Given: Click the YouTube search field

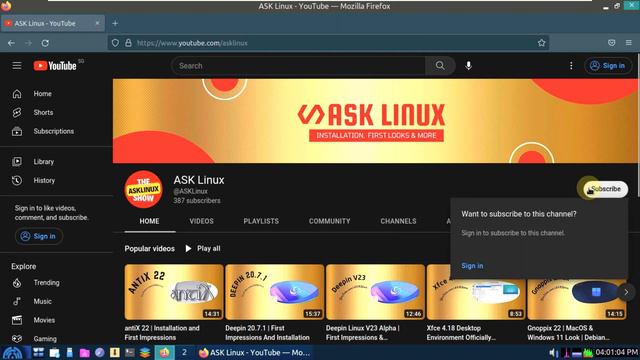Looking at the screenshot, I should 298,66.
